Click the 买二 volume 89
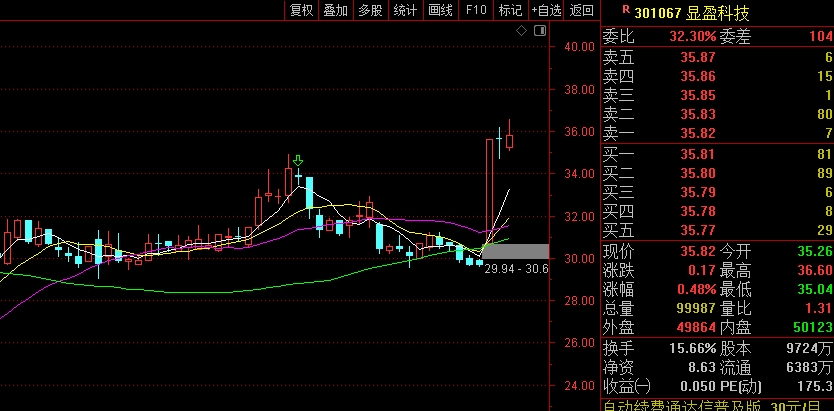 point(825,173)
